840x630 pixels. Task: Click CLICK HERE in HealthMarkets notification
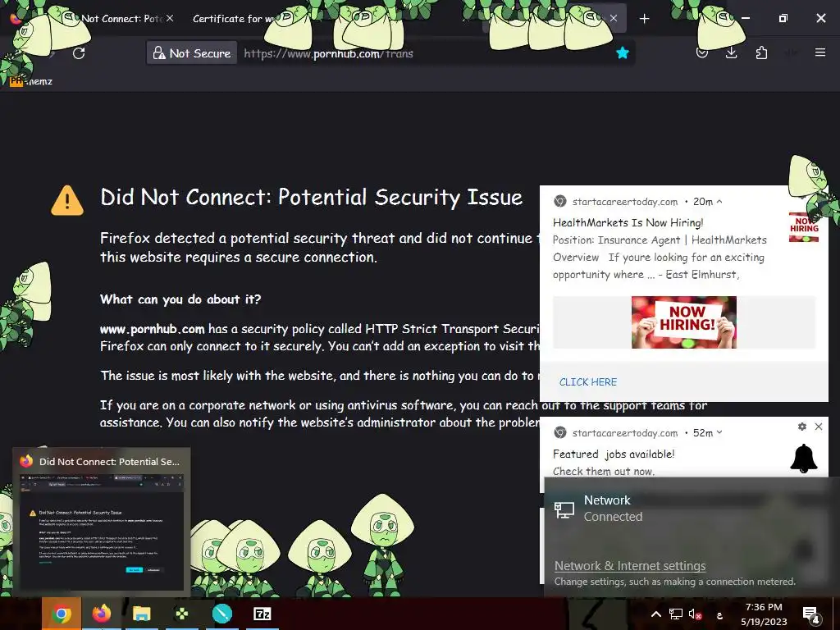click(x=587, y=382)
